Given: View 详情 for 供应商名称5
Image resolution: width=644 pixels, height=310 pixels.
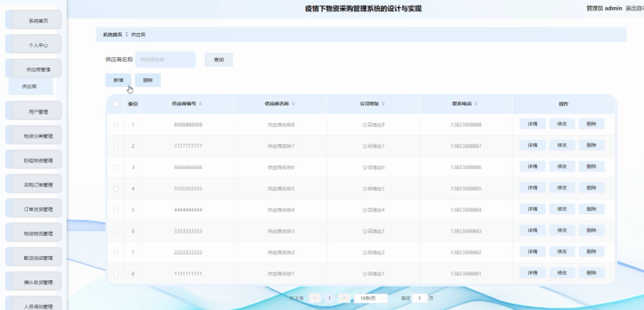Looking at the screenshot, I should click(x=533, y=188).
